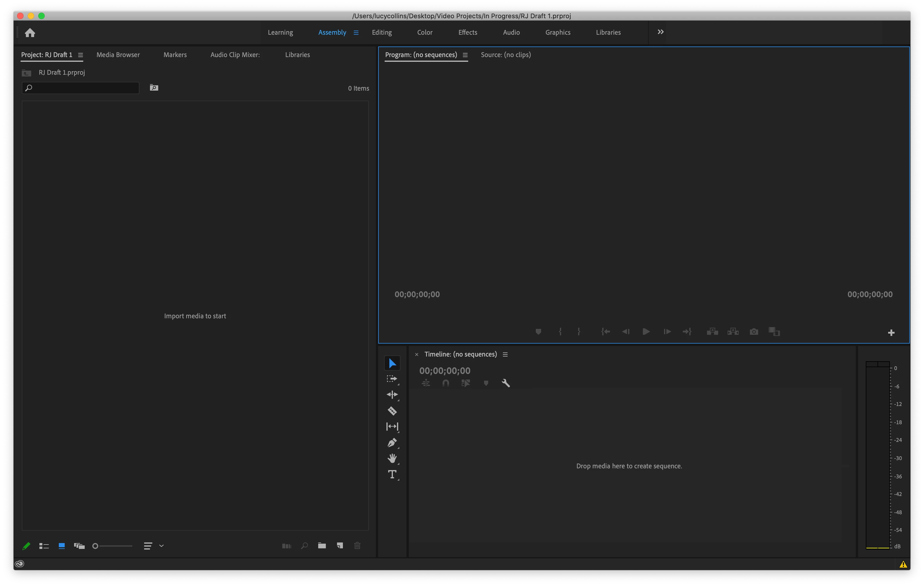
Task: Open the Color workspace tab
Action: pyautogui.click(x=424, y=33)
